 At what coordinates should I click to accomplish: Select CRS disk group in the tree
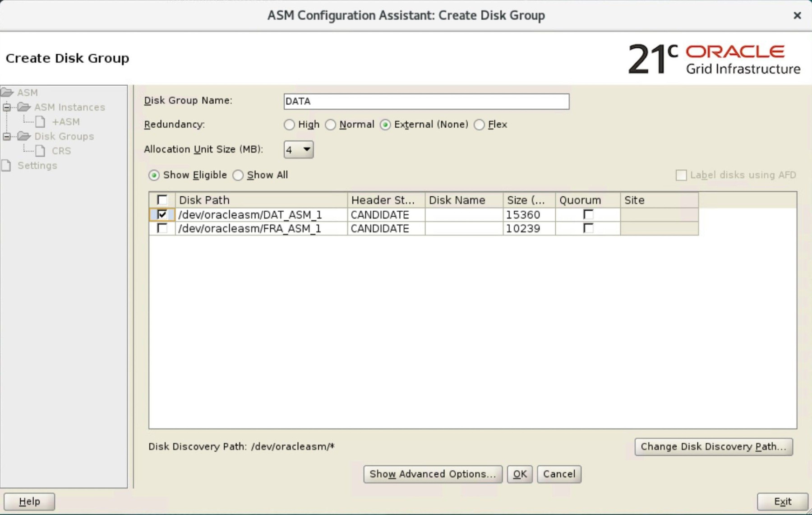[61, 151]
